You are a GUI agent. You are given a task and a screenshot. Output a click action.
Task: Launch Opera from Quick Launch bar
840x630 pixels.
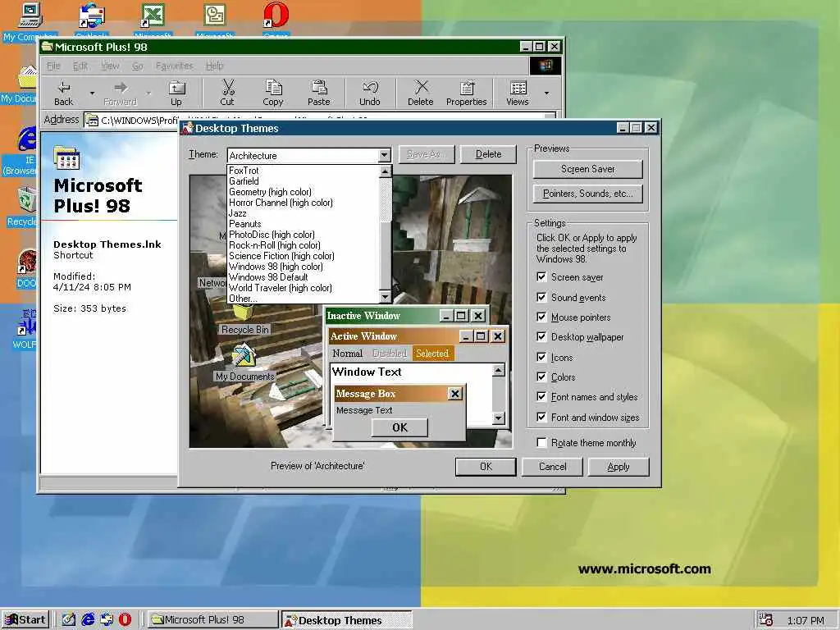[x=125, y=619]
